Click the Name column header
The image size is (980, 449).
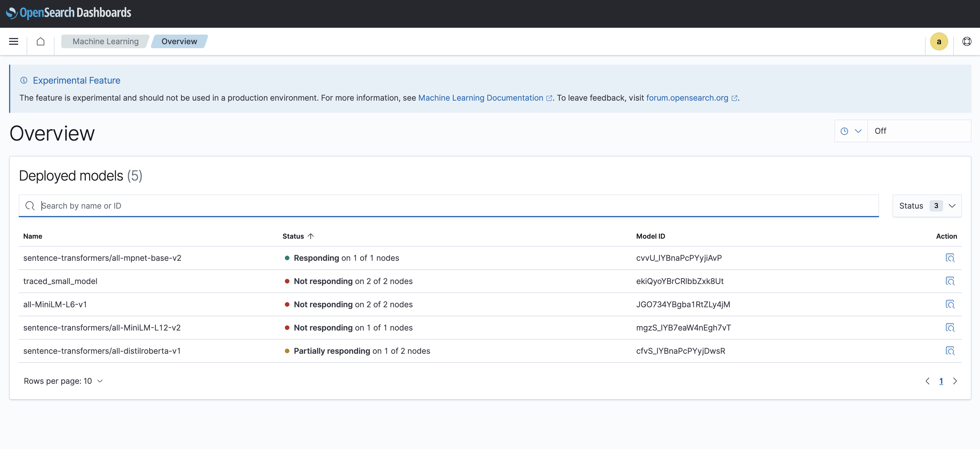click(33, 236)
